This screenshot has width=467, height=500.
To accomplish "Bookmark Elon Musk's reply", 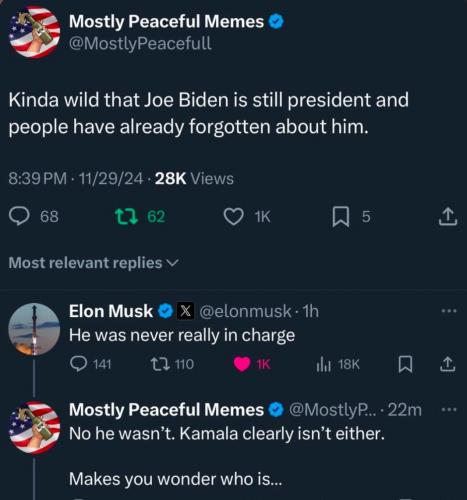I will coord(405,364).
